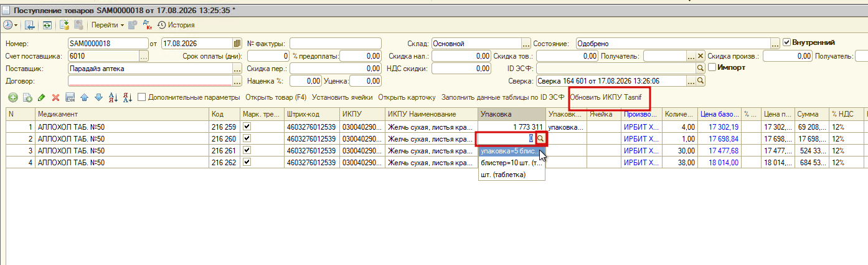868x265 pixels.
Task: Open selection button for Состояние field
Action: (775, 44)
